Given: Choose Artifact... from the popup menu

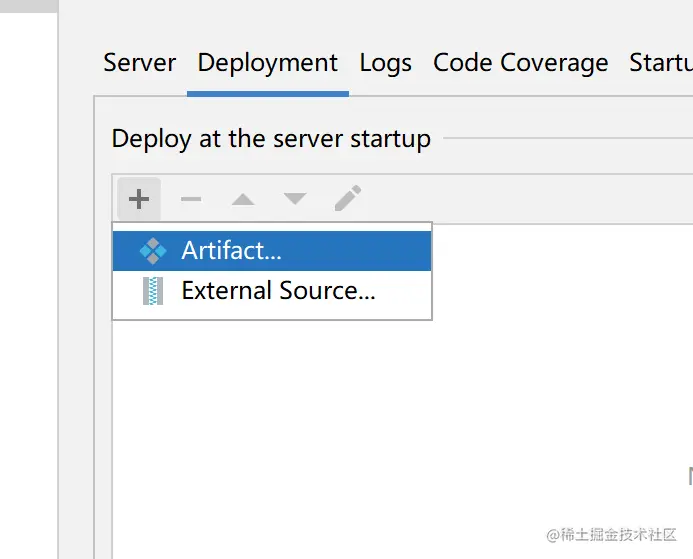Looking at the screenshot, I should click(272, 251).
